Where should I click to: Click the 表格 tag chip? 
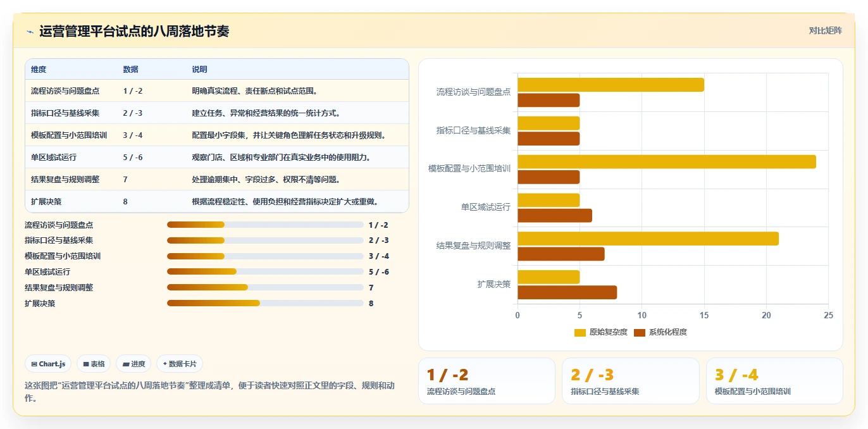[x=94, y=364]
